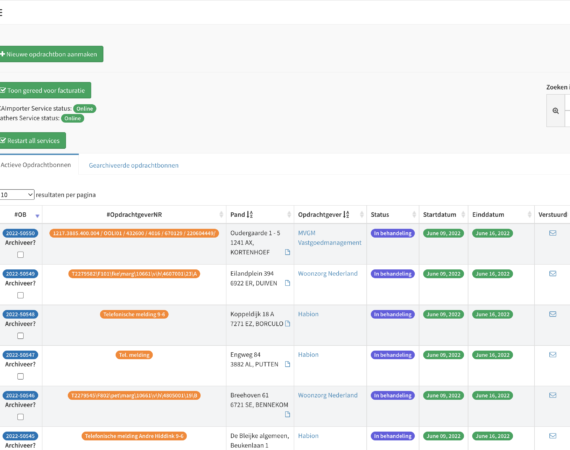570x450 pixels.
Task: Click Nieuwe opdrachtbon aanmaken button
Action: [51, 54]
